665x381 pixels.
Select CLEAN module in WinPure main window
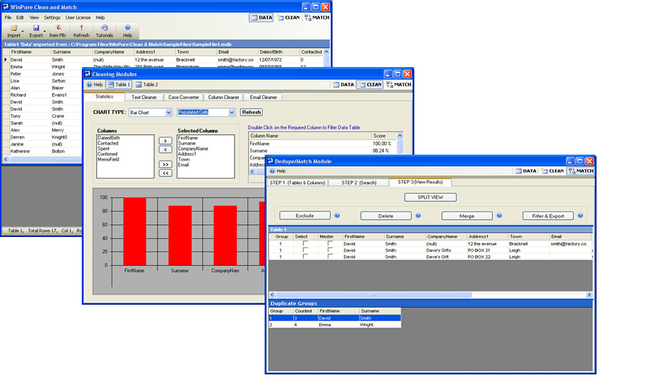click(288, 18)
